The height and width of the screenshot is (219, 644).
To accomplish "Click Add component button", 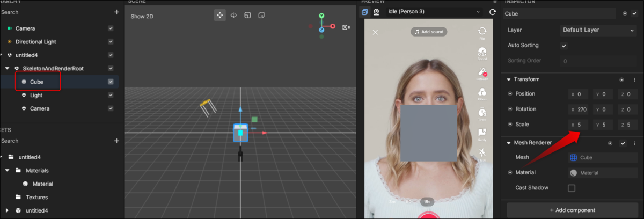I will [572, 210].
